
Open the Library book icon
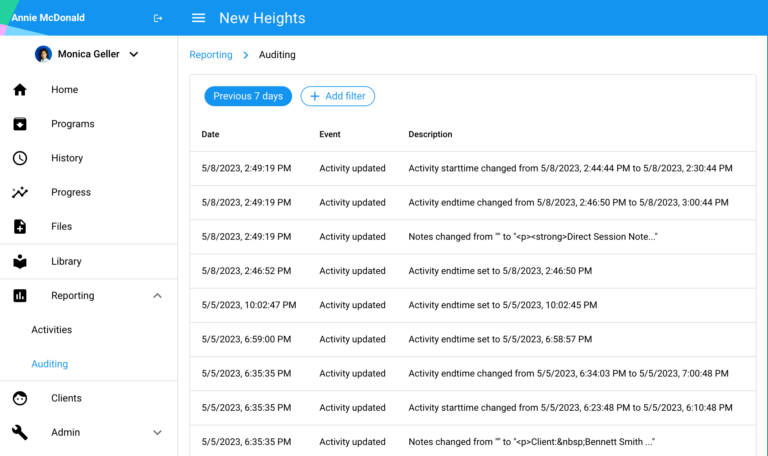20,261
